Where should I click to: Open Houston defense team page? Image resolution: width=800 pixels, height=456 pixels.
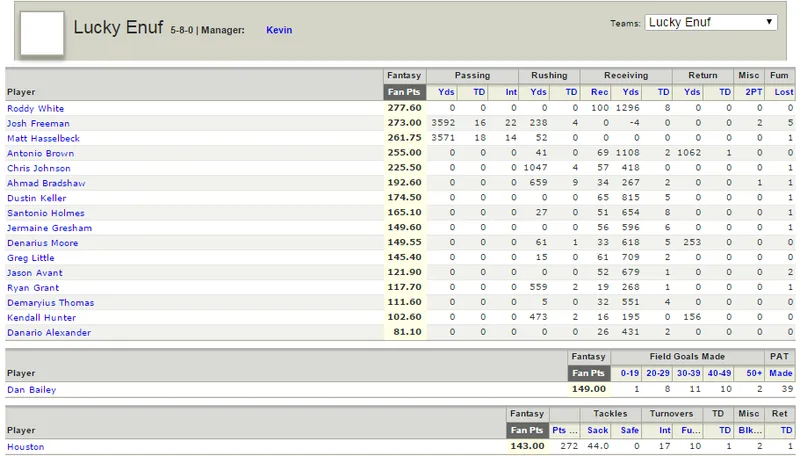pos(26,447)
